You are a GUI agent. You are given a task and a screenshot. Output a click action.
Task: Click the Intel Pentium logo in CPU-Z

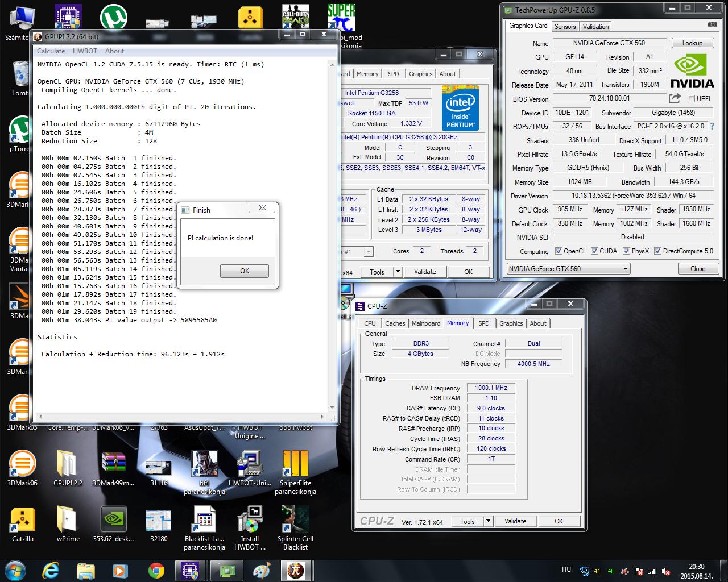[461, 108]
